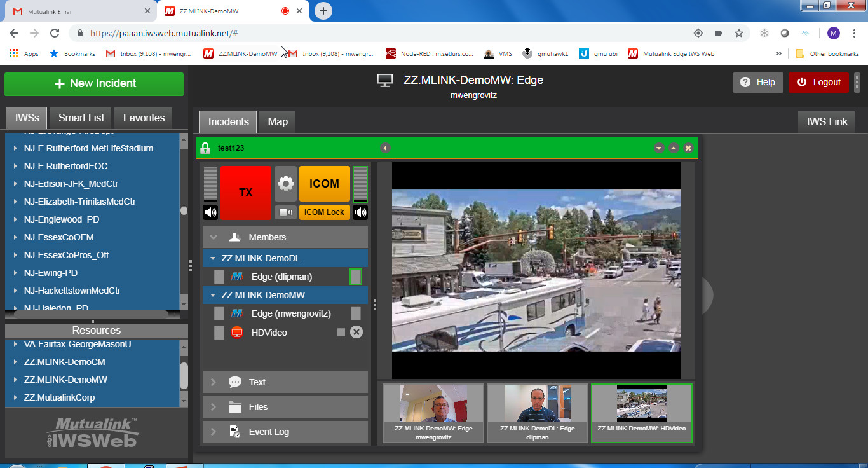The width and height of the screenshot is (868, 468).
Task: Toggle ICOM Lock
Action: click(x=324, y=212)
